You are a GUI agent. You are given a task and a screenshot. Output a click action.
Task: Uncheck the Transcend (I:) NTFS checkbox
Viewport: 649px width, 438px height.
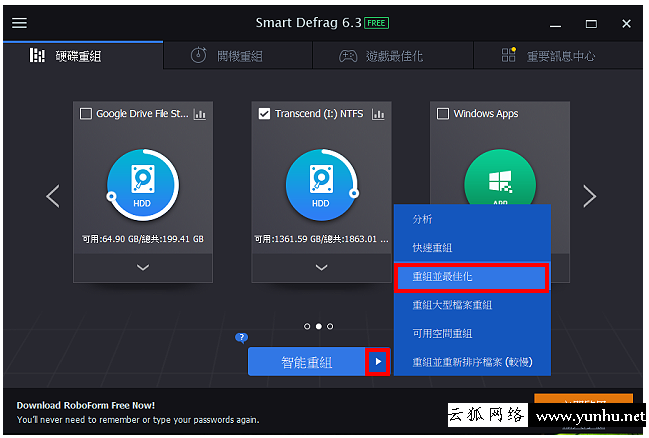(264, 113)
